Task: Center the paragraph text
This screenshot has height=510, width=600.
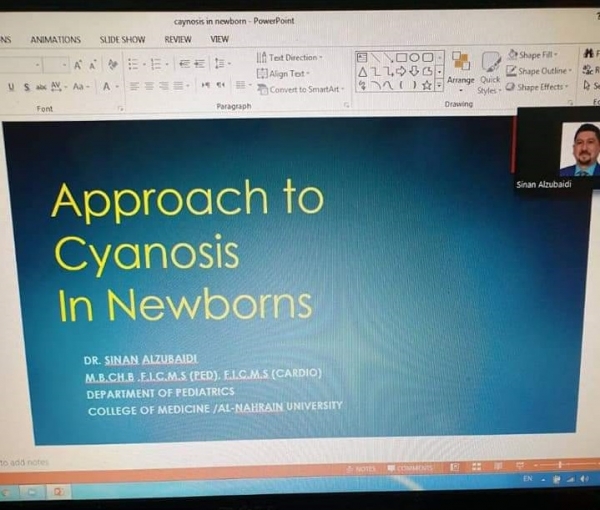Action: pyautogui.click(x=149, y=86)
